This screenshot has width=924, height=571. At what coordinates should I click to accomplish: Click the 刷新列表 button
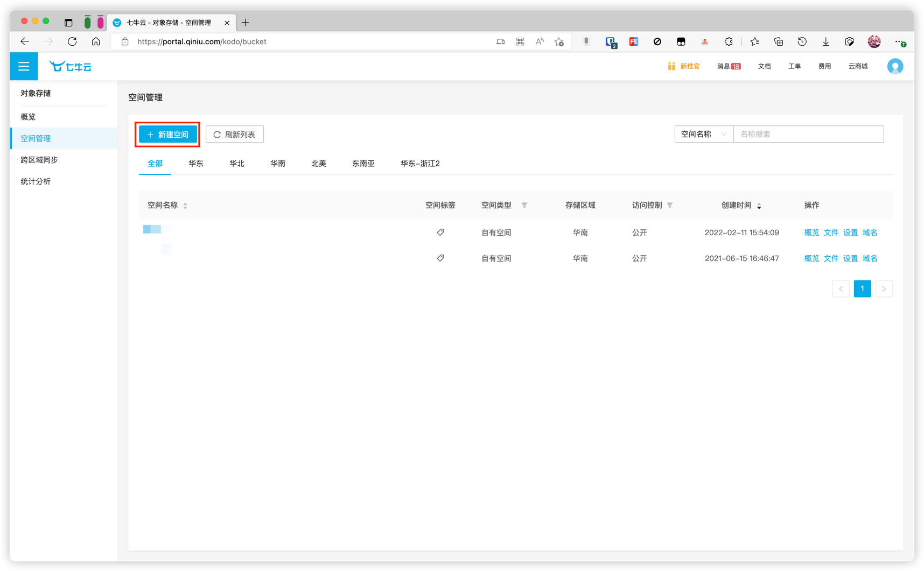click(x=235, y=135)
